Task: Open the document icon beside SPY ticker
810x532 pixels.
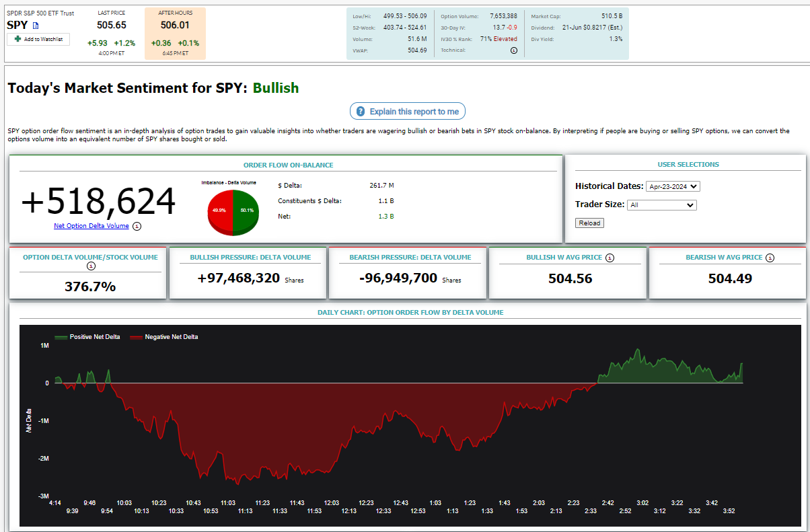Action: click(36, 26)
